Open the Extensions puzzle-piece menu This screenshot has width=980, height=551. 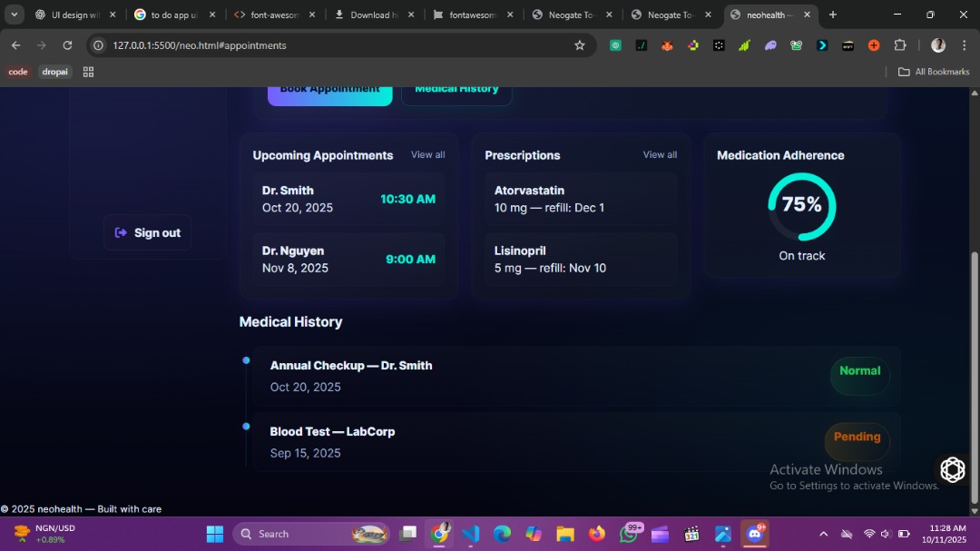point(900,45)
